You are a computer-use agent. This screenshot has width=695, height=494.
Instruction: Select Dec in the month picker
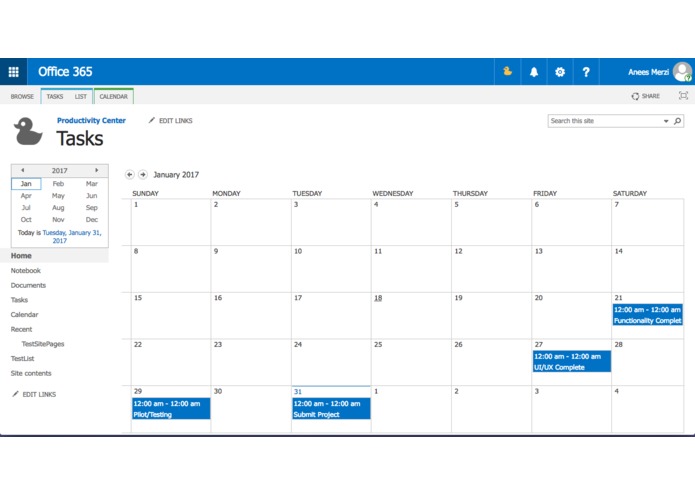[92, 220]
